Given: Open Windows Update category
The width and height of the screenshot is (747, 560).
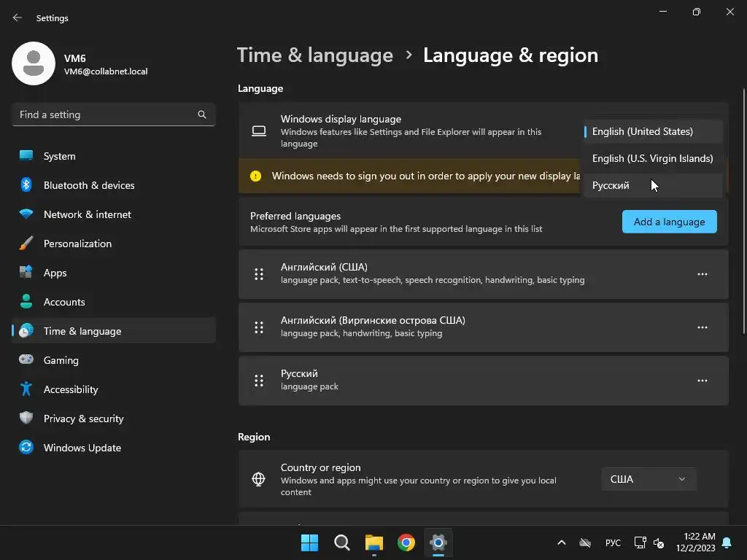Looking at the screenshot, I should click(113, 448).
